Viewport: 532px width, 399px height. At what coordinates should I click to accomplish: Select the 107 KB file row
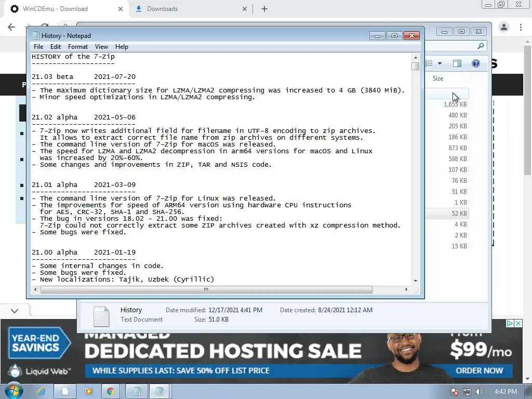[447, 170]
